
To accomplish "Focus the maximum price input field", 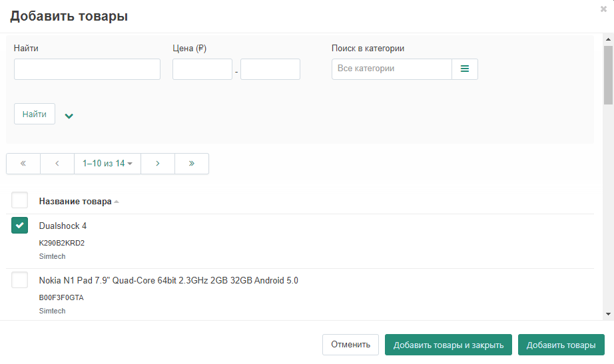I will (x=270, y=69).
